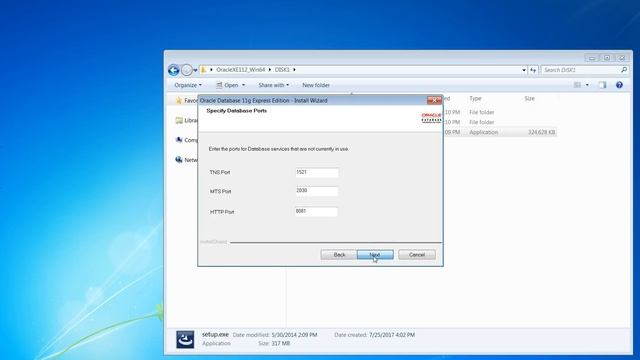Image resolution: width=640 pixels, height=360 pixels.
Task: Open the views options dropdown arrow
Action: 587,85
